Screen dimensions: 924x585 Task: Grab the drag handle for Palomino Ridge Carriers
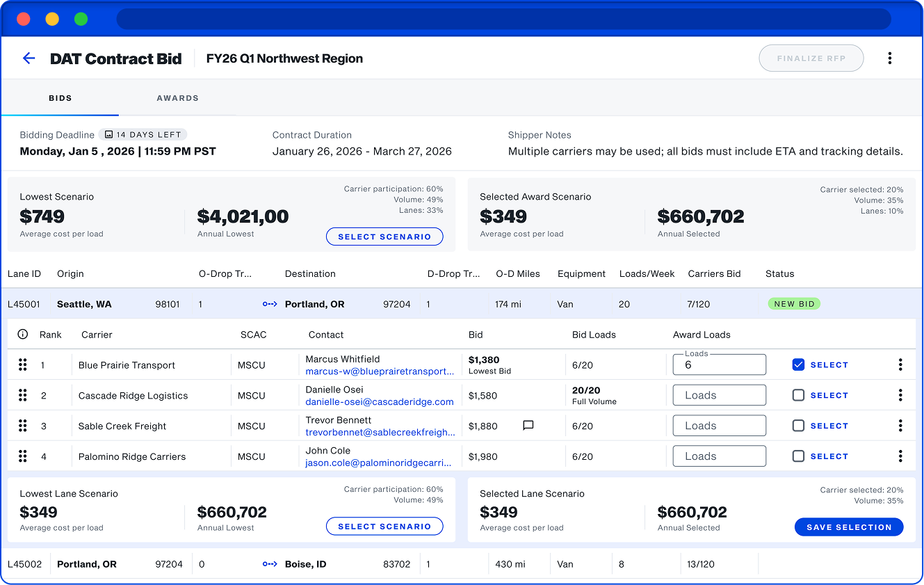22,456
